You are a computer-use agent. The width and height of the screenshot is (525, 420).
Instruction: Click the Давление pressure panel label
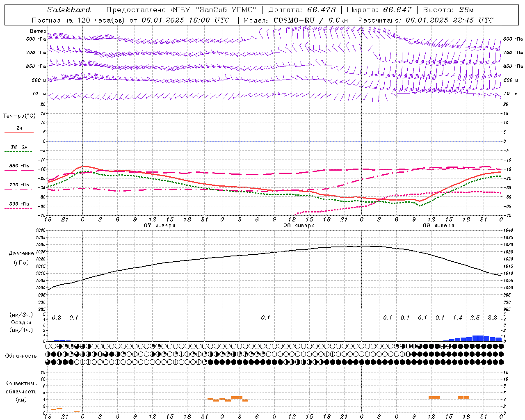(x=21, y=253)
